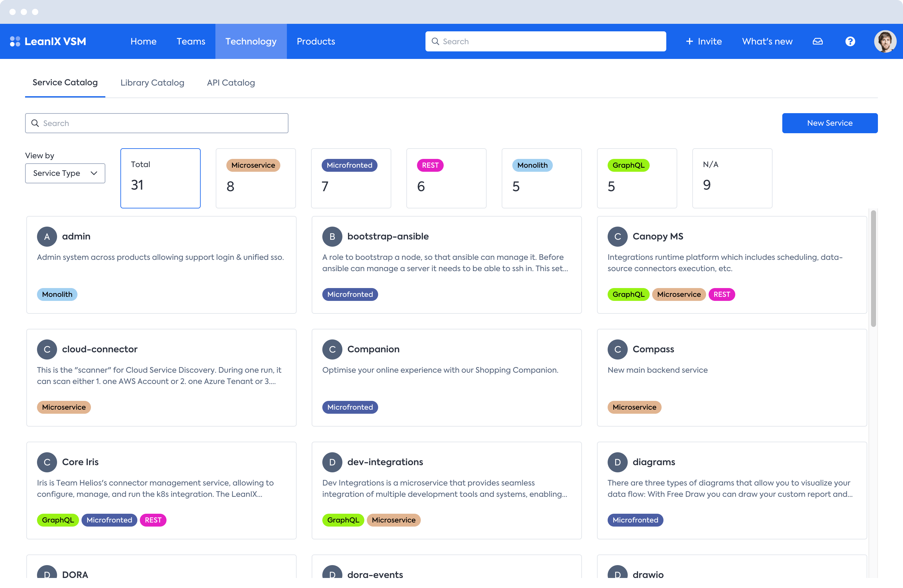Screen dimensions: 903x588
Task: Click the magnifier icon in catalog search
Action: coord(35,123)
